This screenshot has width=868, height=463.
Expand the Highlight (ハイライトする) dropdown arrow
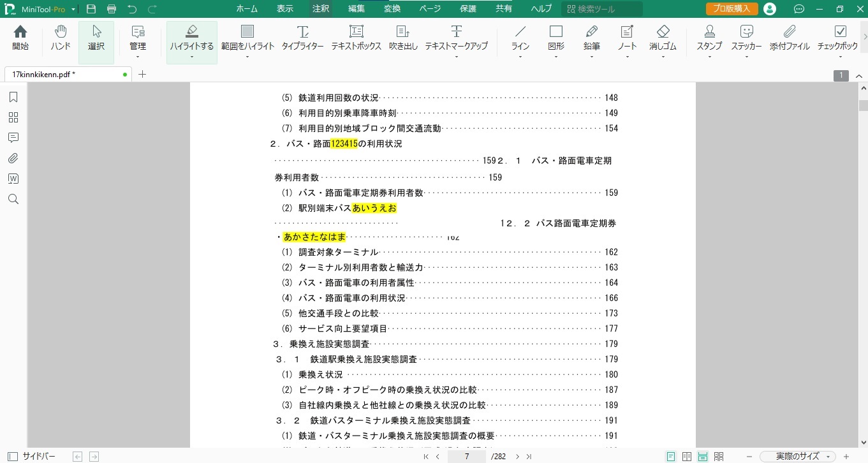point(191,57)
